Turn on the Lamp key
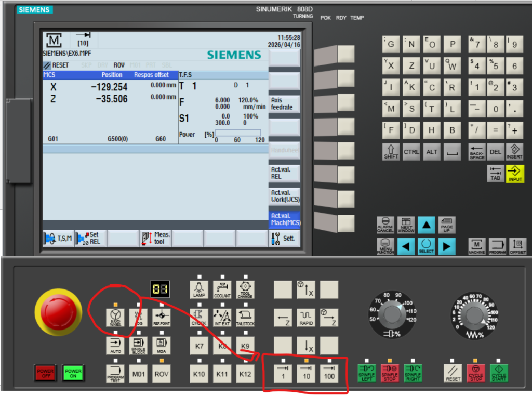This screenshot has height=395, width=532. pyautogui.click(x=199, y=290)
